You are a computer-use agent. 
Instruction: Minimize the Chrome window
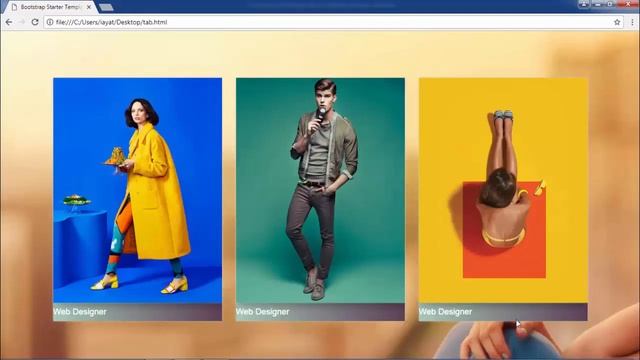[598, 4]
